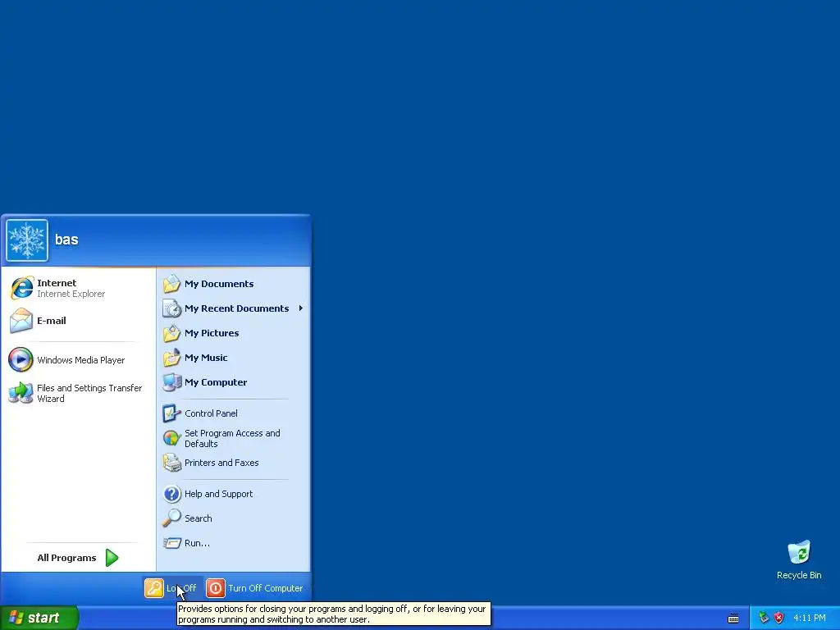840x630 pixels.
Task: Click the Internet Explorer icon
Action: click(21, 288)
